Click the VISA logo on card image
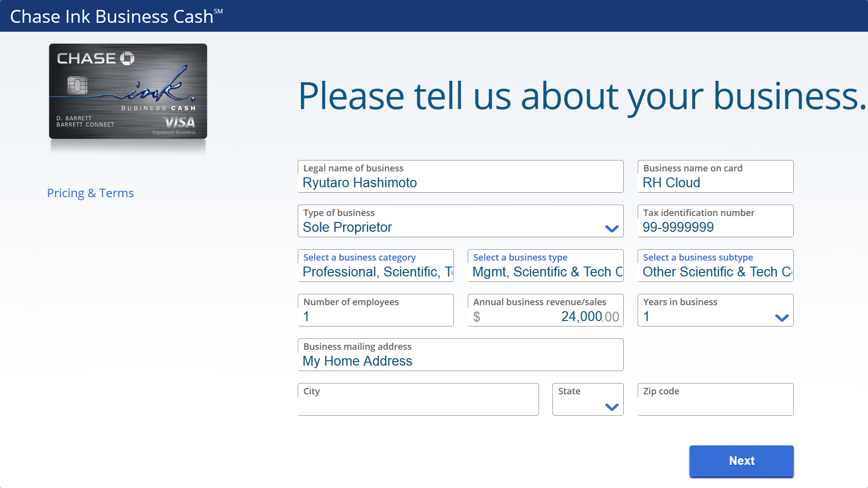The width and height of the screenshot is (868, 488). coord(179,122)
